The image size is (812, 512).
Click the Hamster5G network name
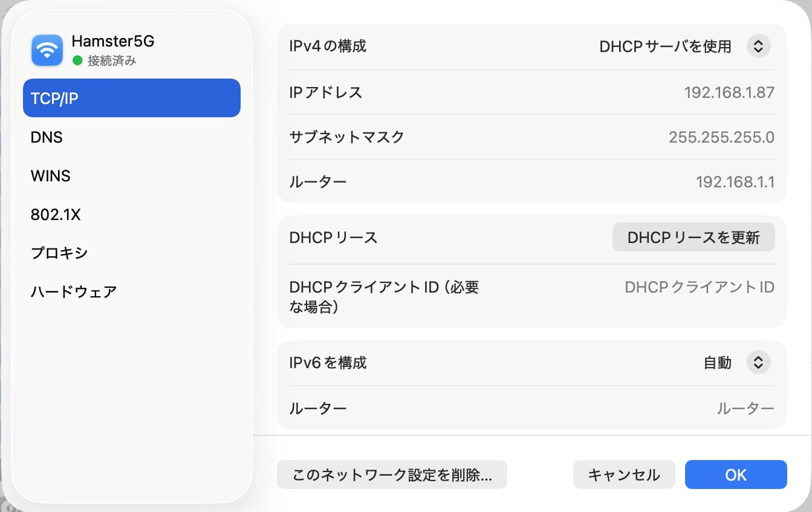coord(113,41)
